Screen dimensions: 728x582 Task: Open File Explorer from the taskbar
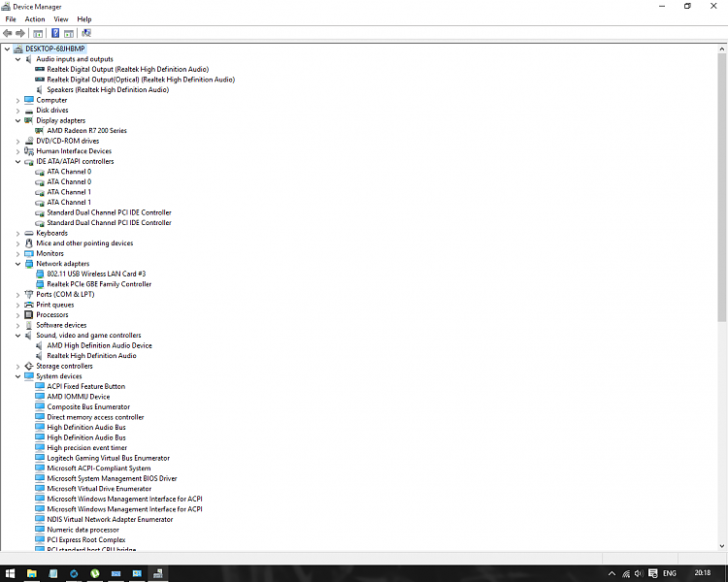[x=32, y=573]
